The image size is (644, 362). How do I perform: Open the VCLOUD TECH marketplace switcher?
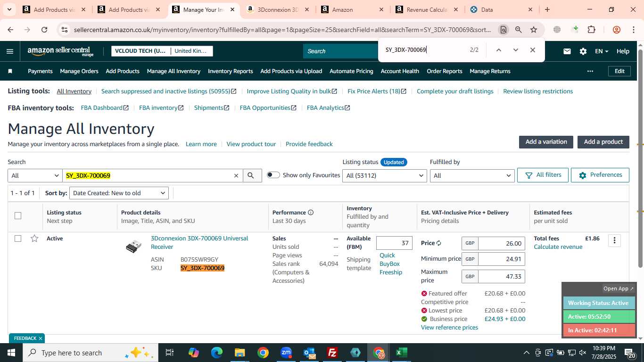[x=162, y=51]
